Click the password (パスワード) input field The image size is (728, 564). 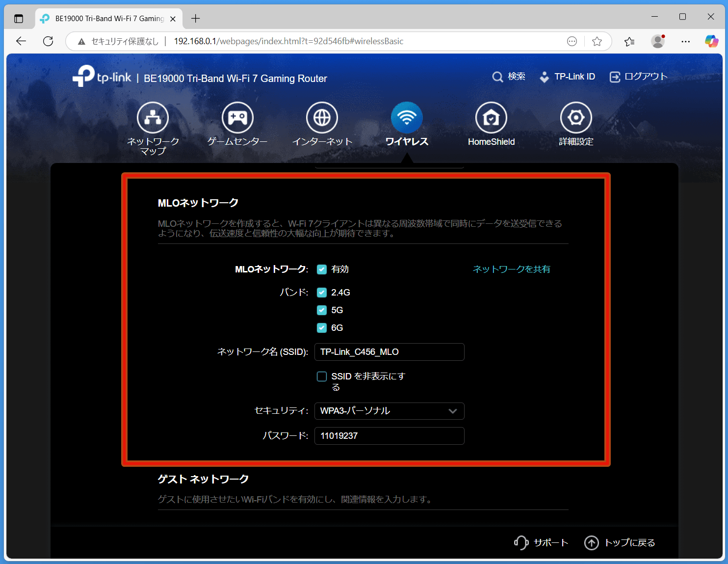coord(389,436)
